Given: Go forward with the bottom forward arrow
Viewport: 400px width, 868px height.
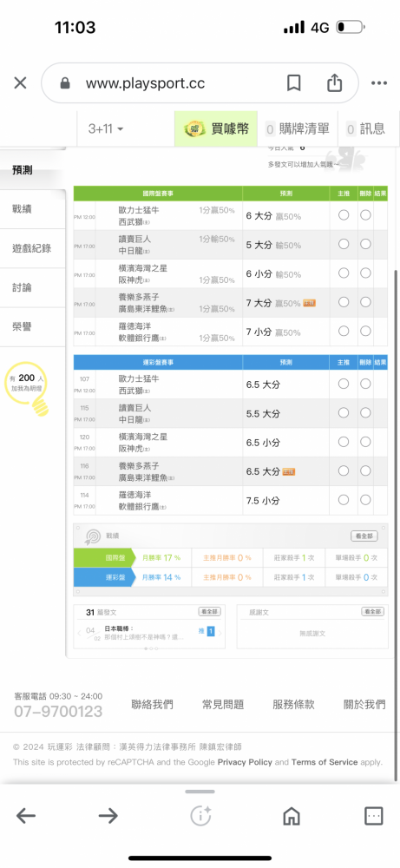Looking at the screenshot, I should pyautogui.click(x=108, y=815).
